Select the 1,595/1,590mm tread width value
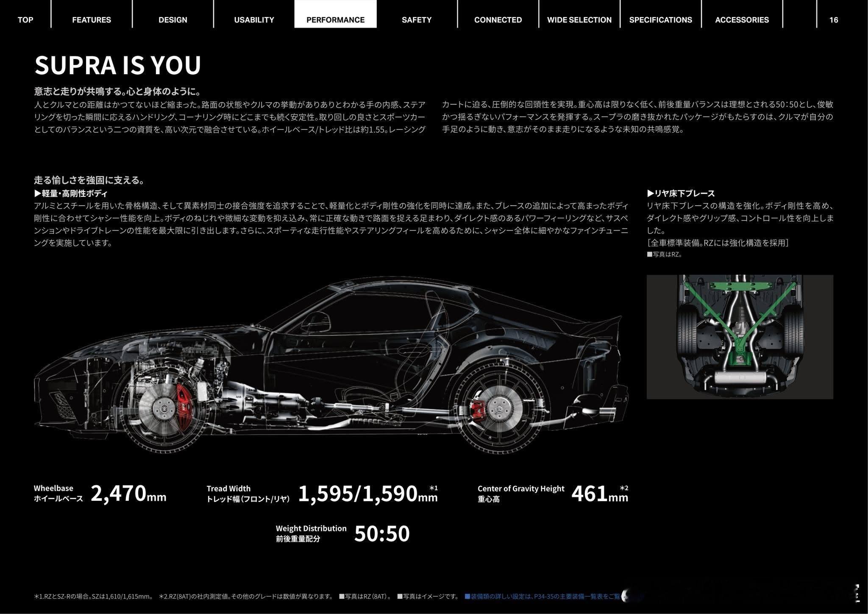Image resolution: width=868 pixels, height=614 pixels. 368,494
